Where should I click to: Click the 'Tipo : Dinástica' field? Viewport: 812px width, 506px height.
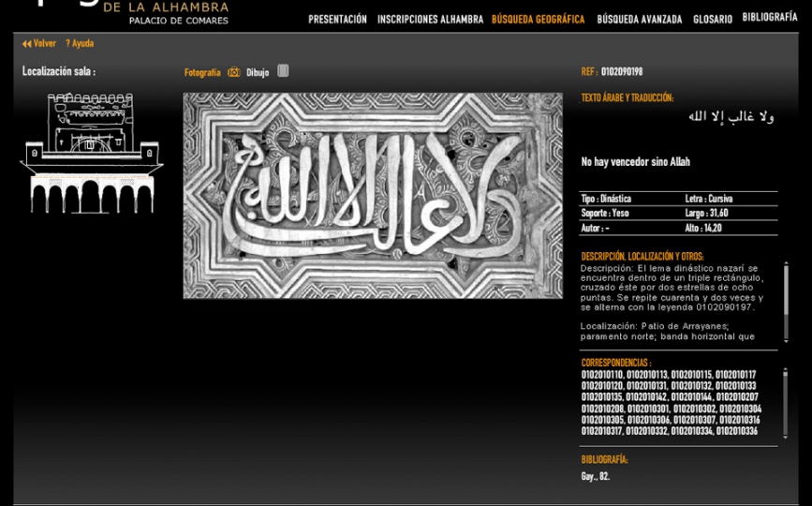coord(606,199)
